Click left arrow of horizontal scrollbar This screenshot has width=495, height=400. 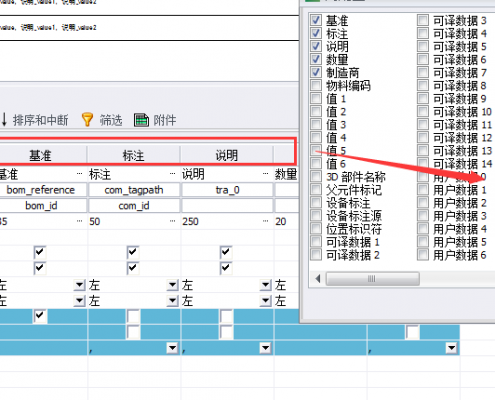pyautogui.click(x=318, y=279)
